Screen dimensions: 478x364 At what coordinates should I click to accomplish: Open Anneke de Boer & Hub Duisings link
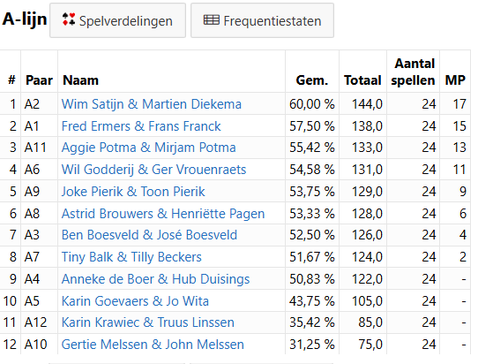(x=155, y=279)
